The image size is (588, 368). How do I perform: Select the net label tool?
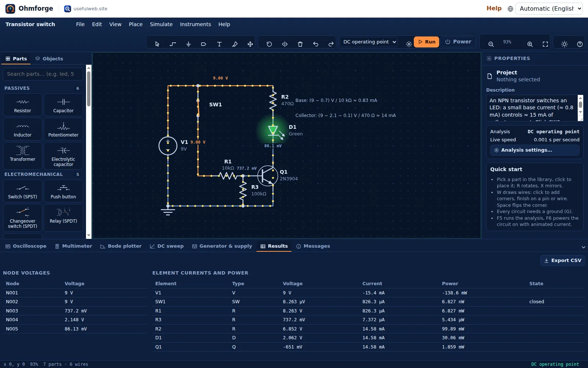[x=204, y=44]
